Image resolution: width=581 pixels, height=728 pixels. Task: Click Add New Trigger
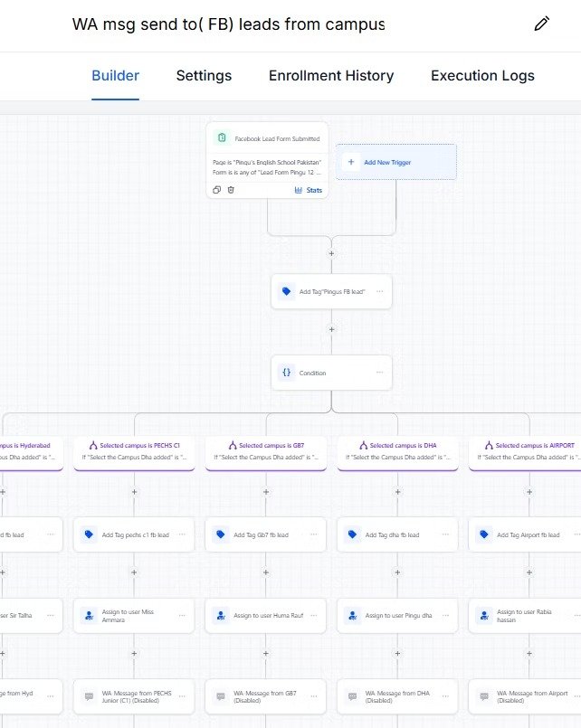[396, 162]
